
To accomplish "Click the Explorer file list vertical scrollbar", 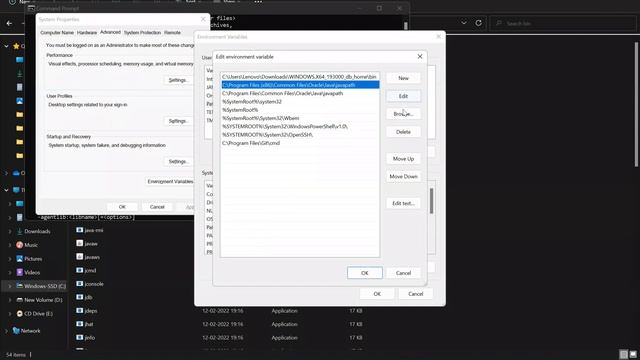I will pos(636,104).
